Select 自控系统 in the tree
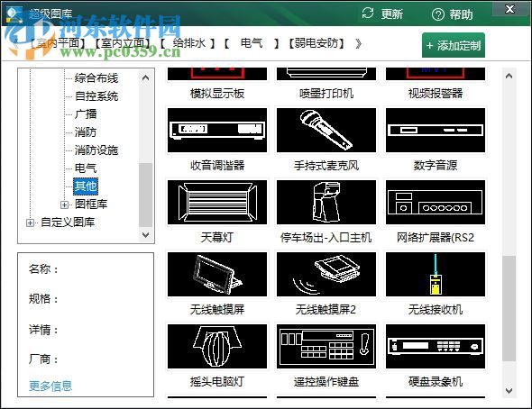 click(x=96, y=96)
